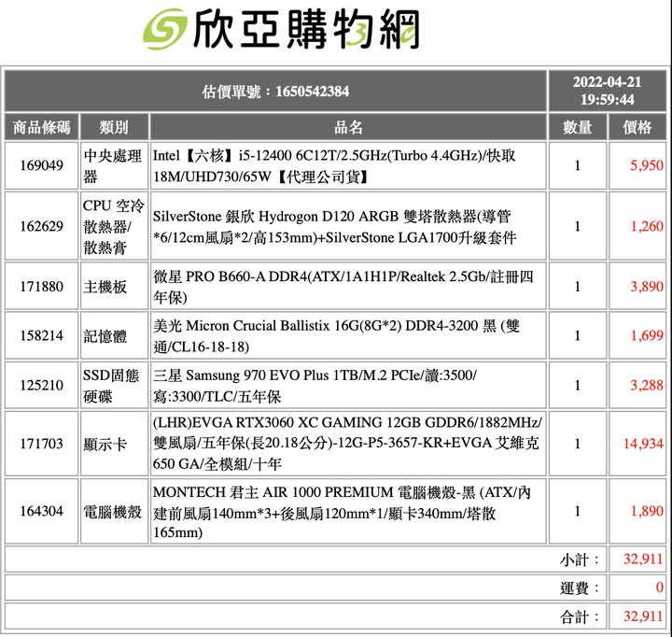Select barcode 169049
672x637 pixels.
(x=42, y=165)
